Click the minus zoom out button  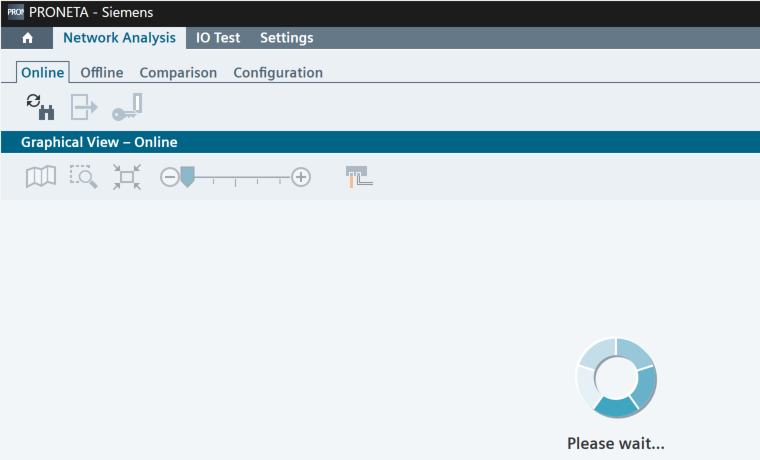coord(169,178)
